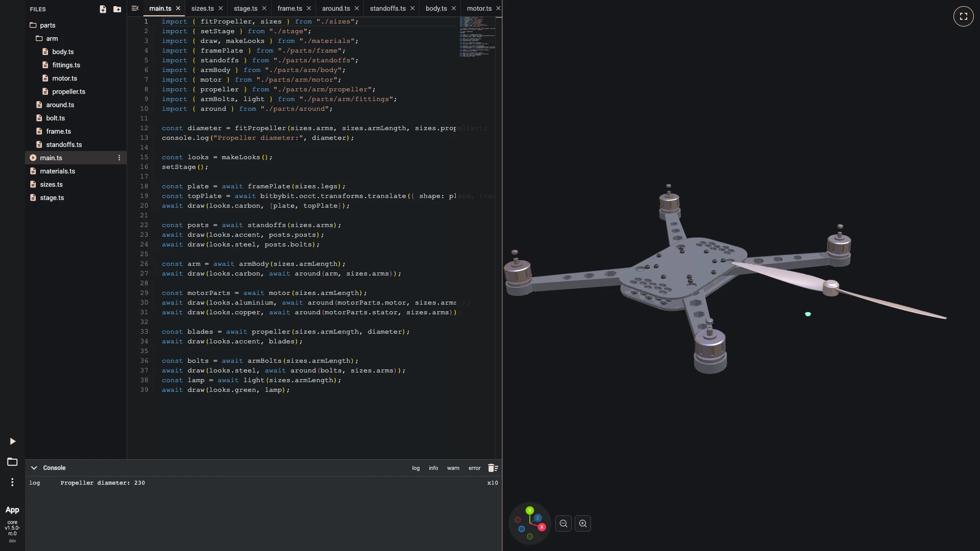
Task: Open fittings.ts in file tree
Action: click(66, 65)
